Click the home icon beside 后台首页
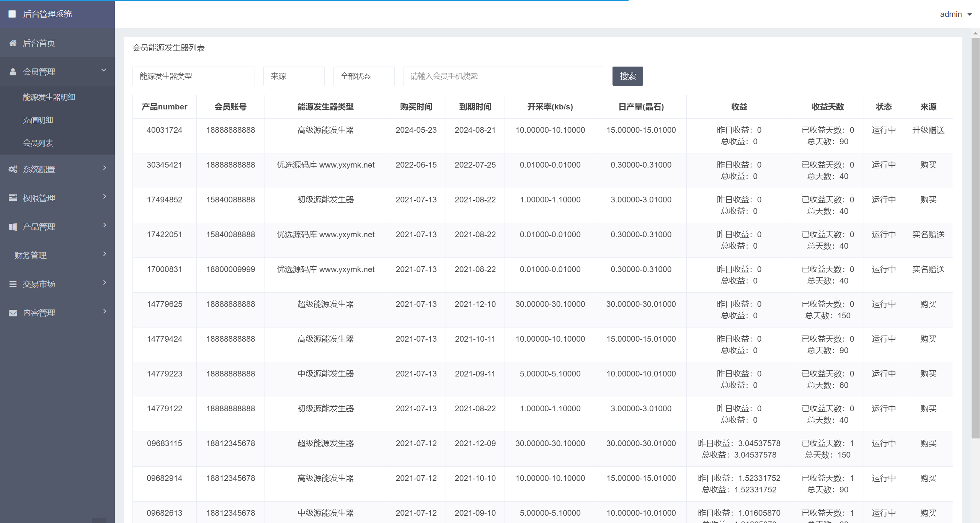The height and width of the screenshot is (523, 980). (13, 43)
